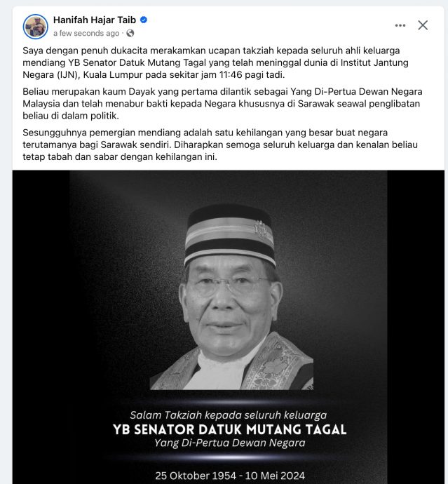Open the three-dot post options menu
448x484 pixels.
click(400, 25)
